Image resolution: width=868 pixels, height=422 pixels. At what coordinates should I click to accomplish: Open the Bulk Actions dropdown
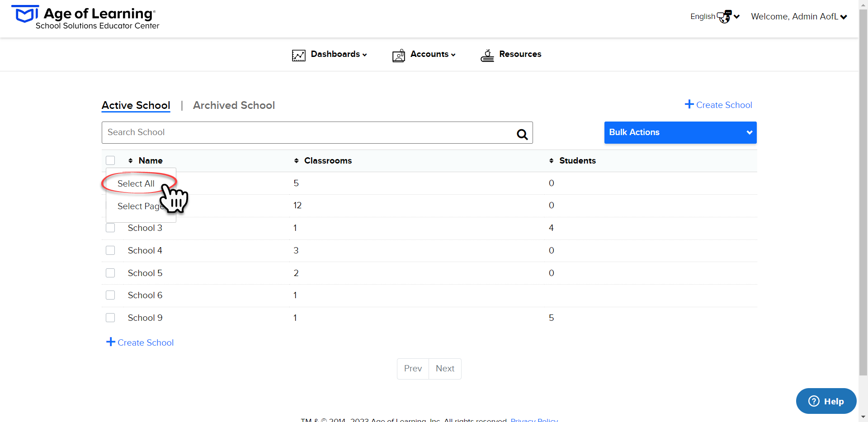[x=680, y=132]
